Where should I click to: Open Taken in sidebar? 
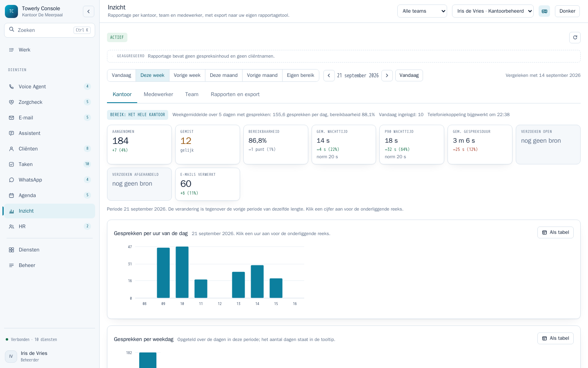coord(49,164)
